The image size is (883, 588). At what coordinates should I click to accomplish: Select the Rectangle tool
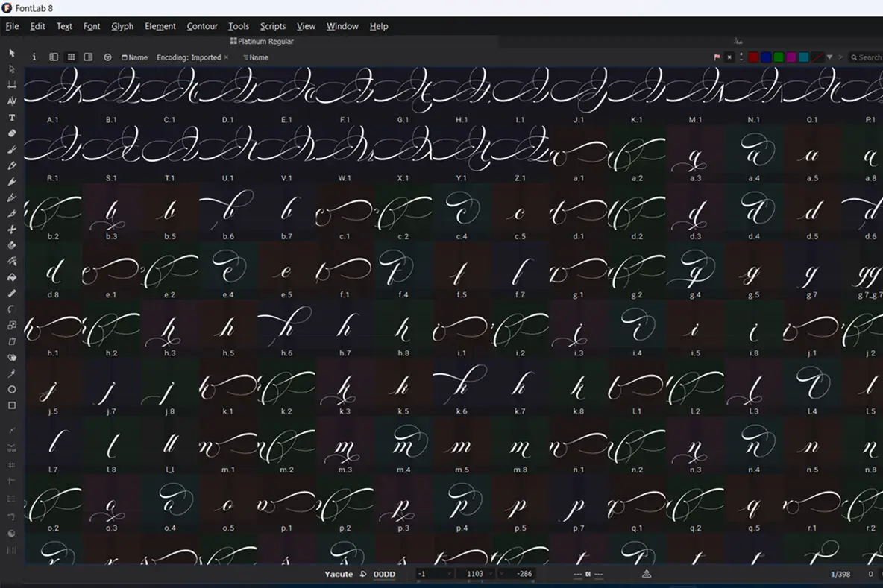pos(11,406)
